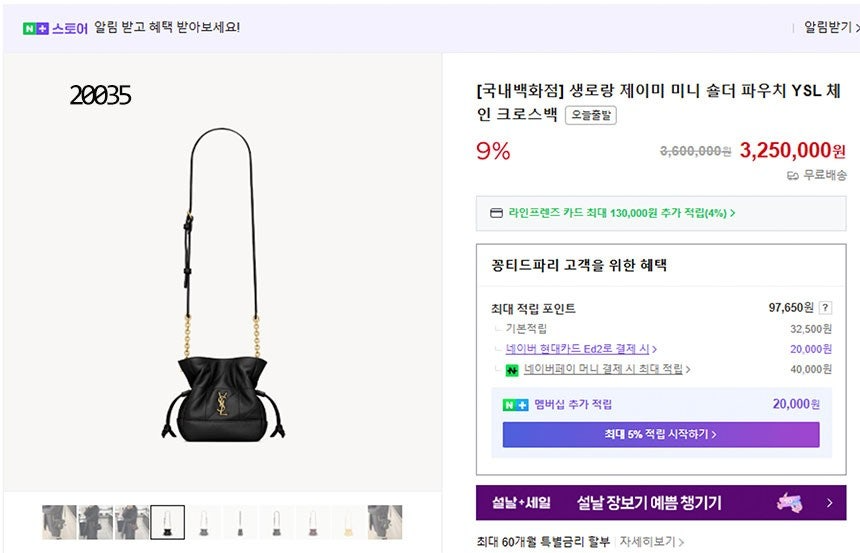Screen dimensions: 860x553
Task: Click the N+ store badge icon
Action: 36,28
